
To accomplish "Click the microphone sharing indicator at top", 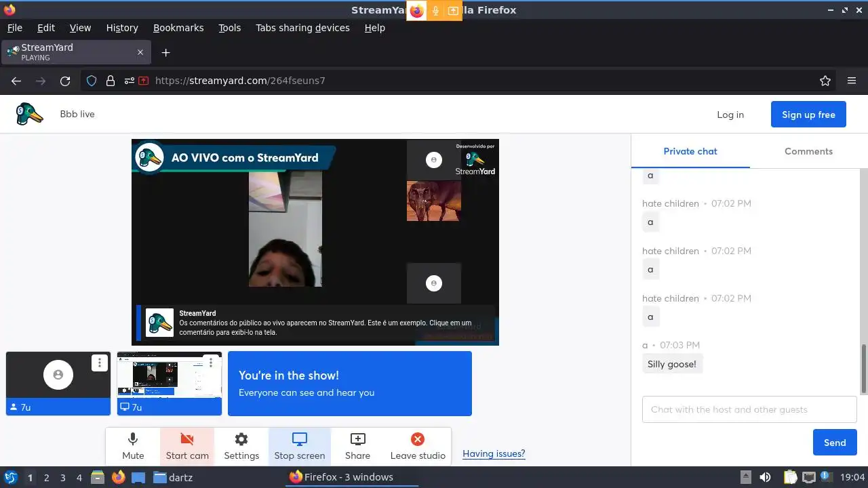I will click(435, 11).
